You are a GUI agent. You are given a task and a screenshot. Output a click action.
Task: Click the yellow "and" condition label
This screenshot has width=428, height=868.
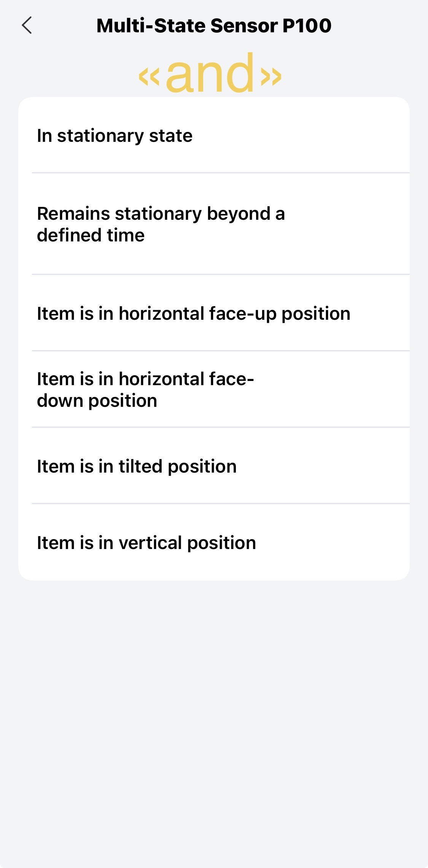point(210,73)
